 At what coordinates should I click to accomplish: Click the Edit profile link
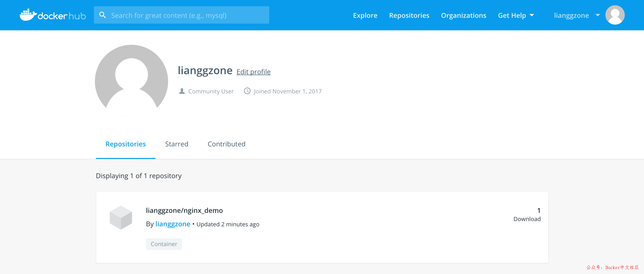[x=253, y=72]
